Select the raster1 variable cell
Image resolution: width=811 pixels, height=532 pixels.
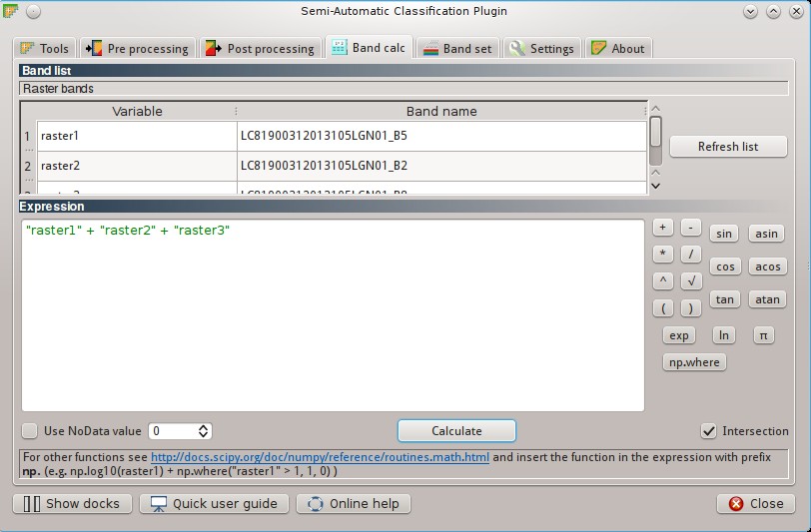(x=137, y=136)
